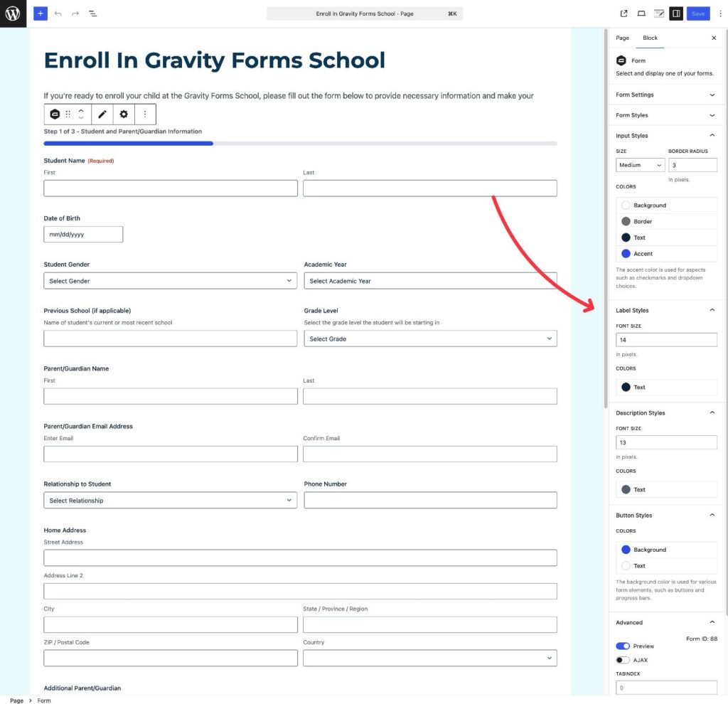Click the Enroll In Gravity Forms School heading

click(x=214, y=60)
